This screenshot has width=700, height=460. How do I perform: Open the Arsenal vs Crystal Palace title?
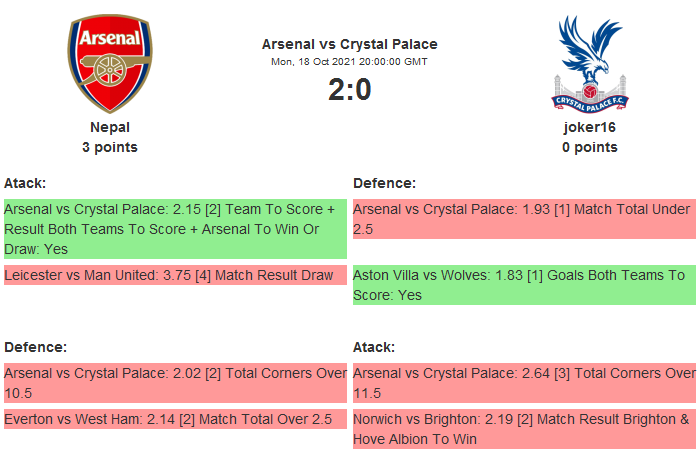pos(349,44)
